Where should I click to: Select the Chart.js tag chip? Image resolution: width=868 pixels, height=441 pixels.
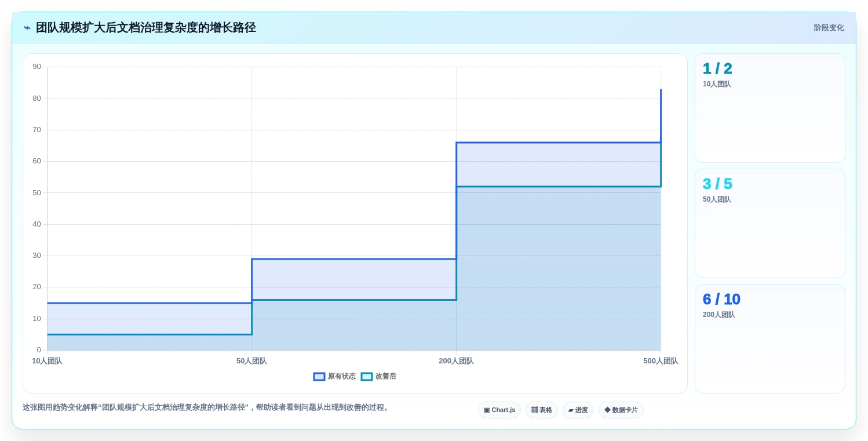(x=499, y=410)
